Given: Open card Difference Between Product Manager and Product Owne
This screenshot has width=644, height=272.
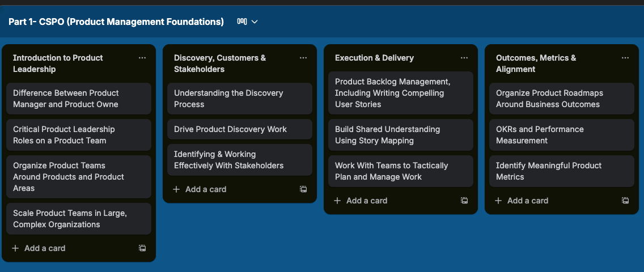Looking at the screenshot, I should pos(79,99).
